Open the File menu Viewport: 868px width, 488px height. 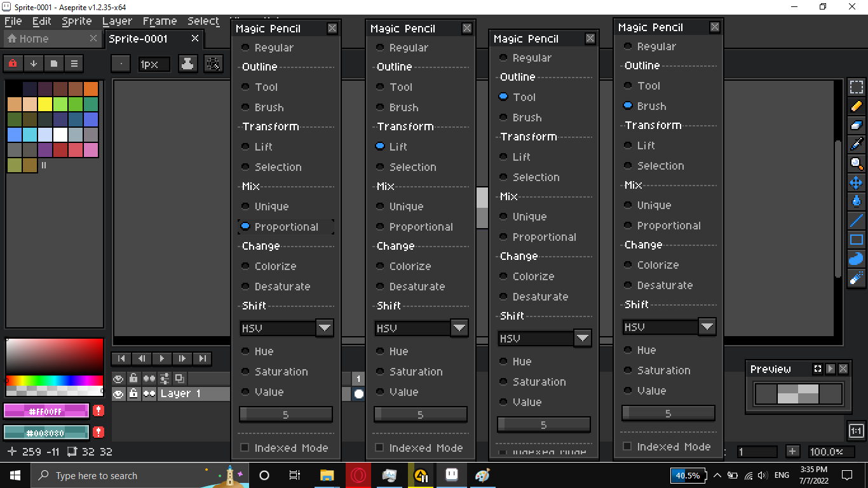click(13, 21)
